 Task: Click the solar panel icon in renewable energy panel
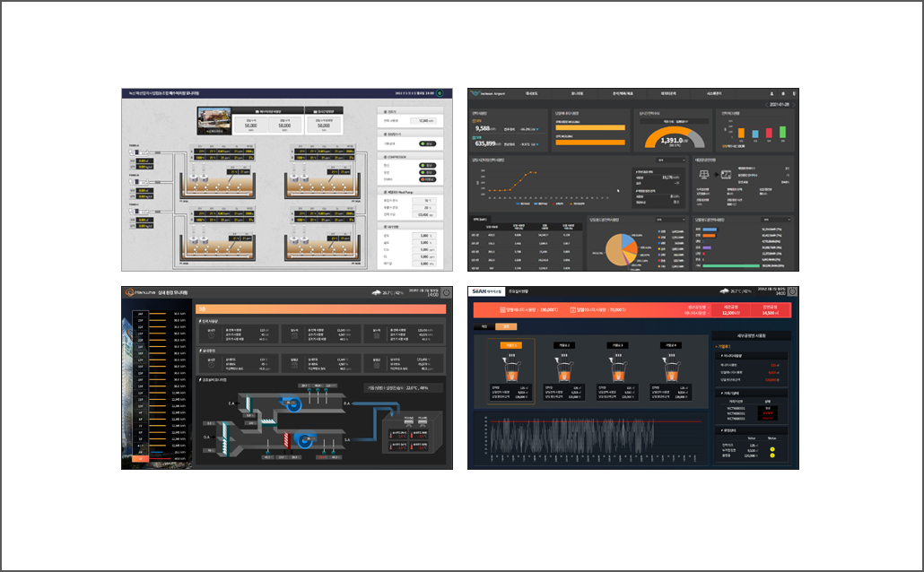704,174
